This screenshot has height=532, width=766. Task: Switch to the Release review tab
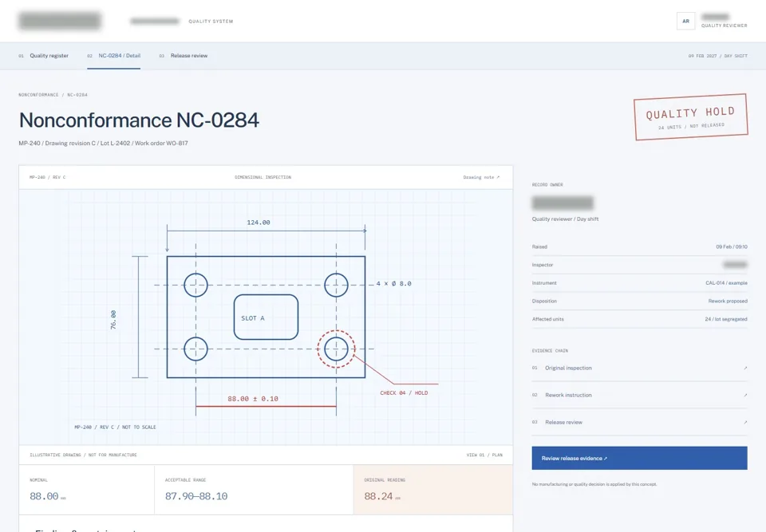pyautogui.click(x=184, y=56)
